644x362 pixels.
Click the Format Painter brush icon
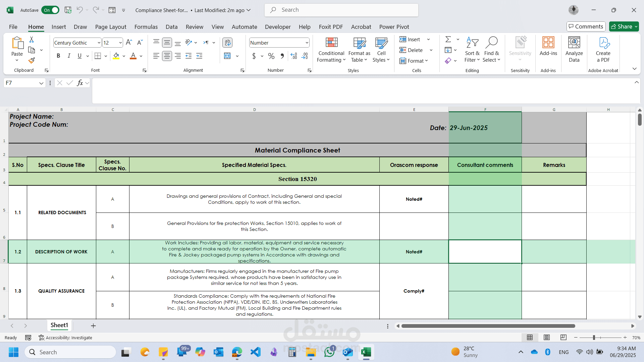click(32, 60)
